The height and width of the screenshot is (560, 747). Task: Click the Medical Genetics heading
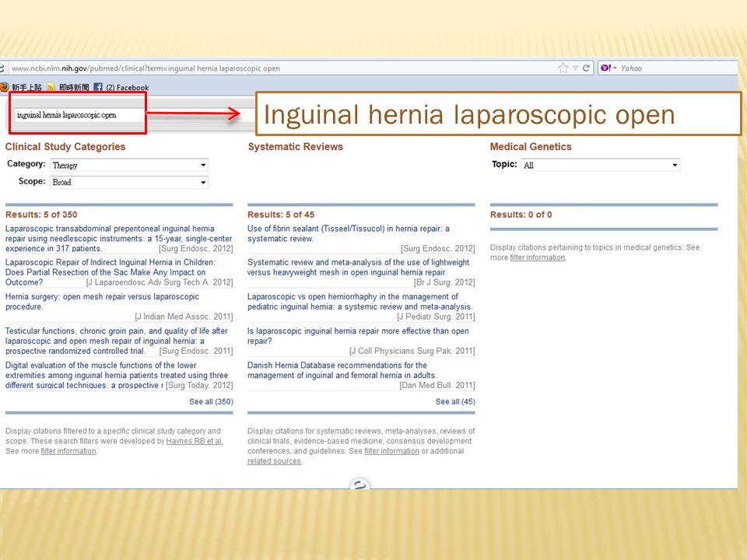click(x=531, y=147)
